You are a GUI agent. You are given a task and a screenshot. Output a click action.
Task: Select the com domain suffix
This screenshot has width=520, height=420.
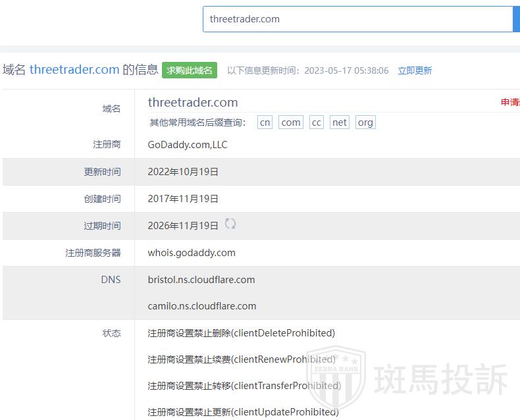point(290,122)
